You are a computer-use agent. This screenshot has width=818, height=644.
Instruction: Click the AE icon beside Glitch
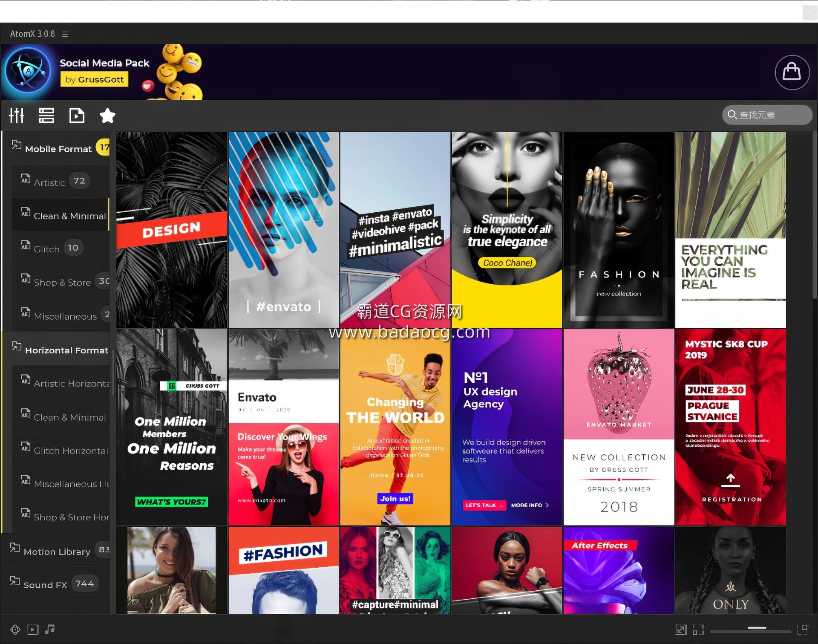tap(26, 245)
